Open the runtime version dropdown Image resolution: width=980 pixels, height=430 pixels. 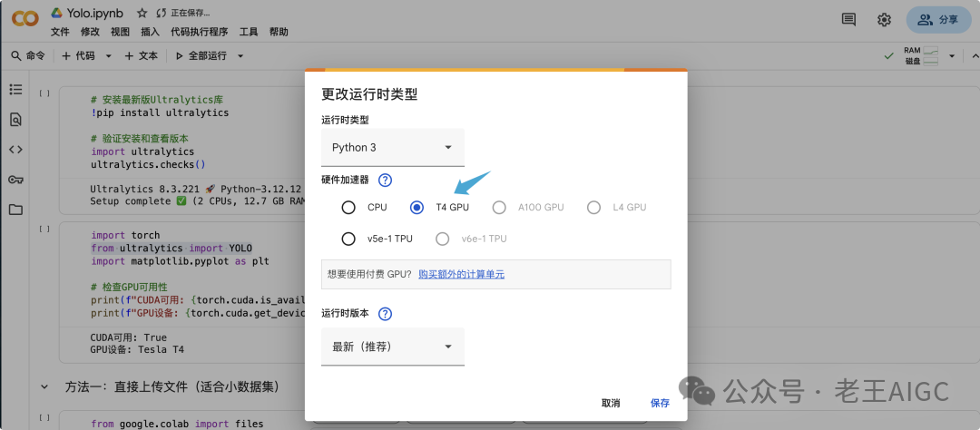pyautogui.click(x=393, y=347)
